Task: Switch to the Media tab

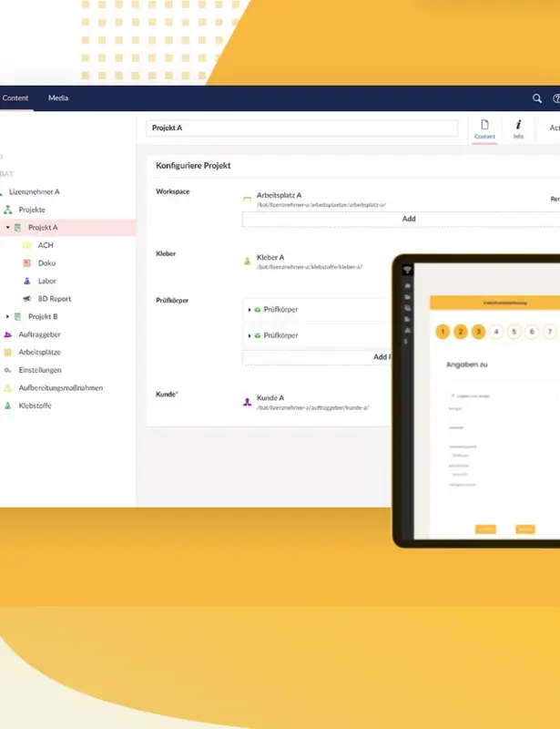Action: (58, 98)
